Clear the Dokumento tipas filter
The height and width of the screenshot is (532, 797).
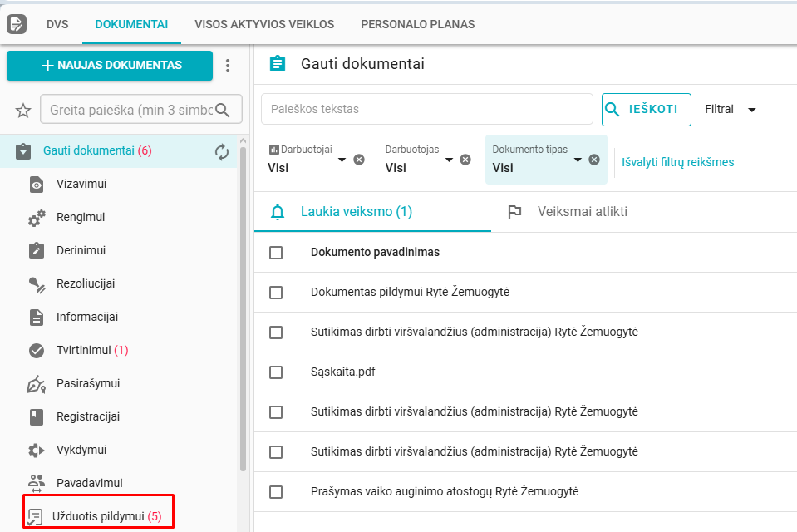(x=594, y=160)
